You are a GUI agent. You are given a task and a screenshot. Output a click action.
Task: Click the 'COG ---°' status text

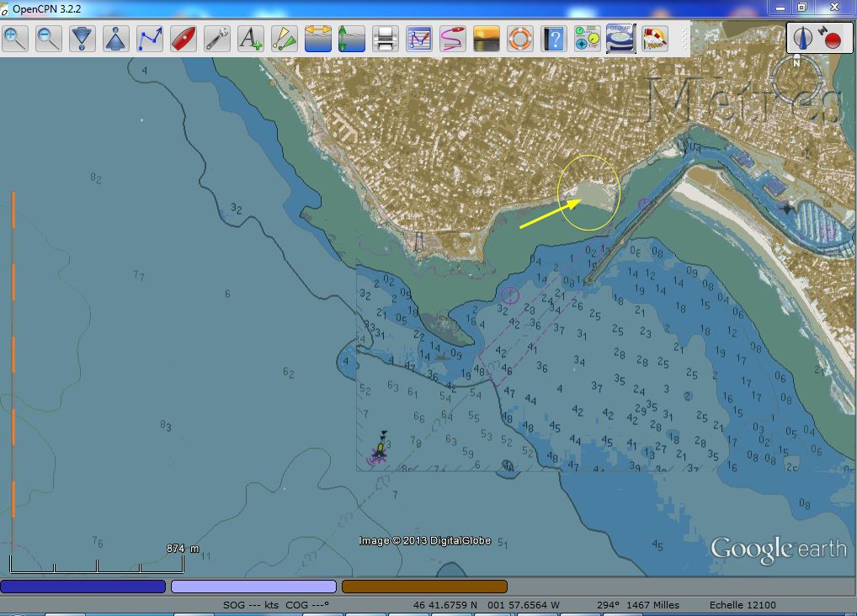(307, 605)
